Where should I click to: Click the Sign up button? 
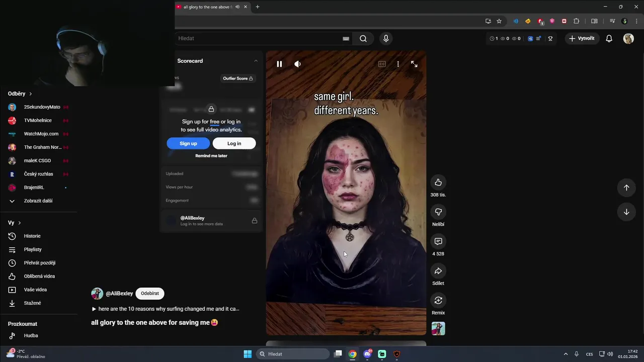click(188, 143)
